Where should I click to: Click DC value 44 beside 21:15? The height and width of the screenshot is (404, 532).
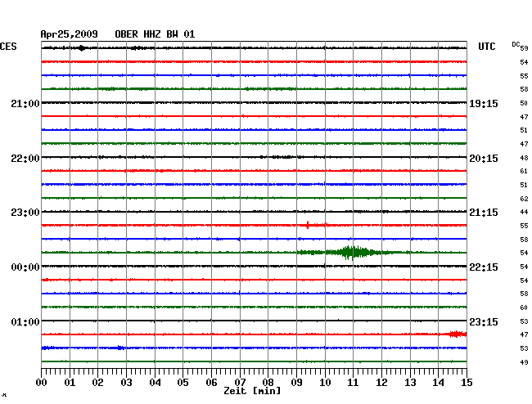524,212
